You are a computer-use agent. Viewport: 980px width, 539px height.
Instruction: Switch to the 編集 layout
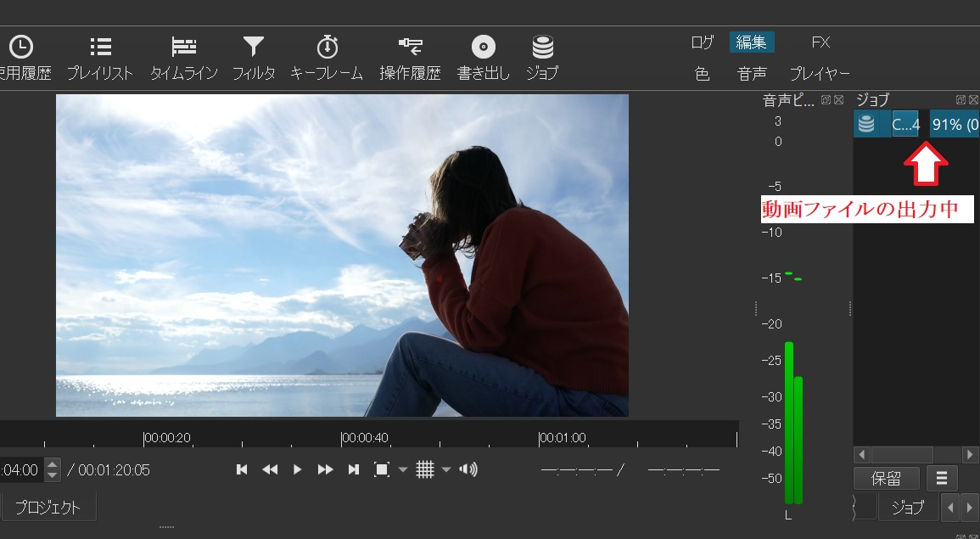point(751,42)
